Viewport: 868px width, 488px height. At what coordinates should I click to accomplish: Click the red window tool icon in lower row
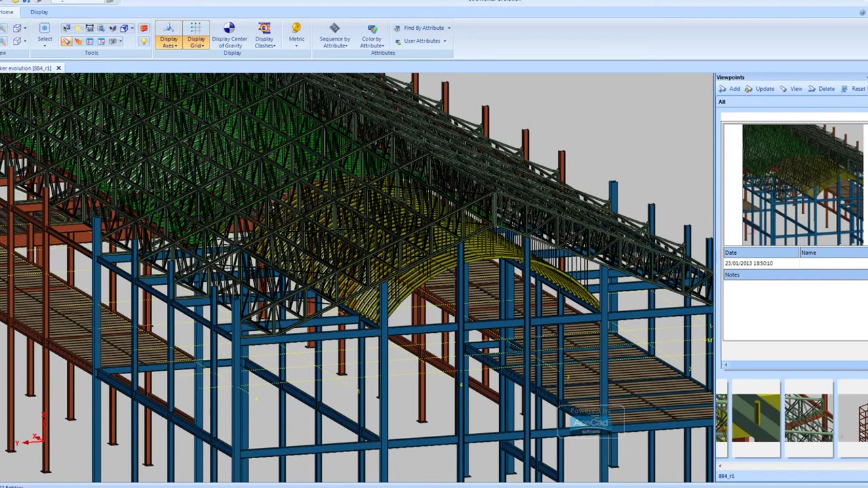point(101,41)
